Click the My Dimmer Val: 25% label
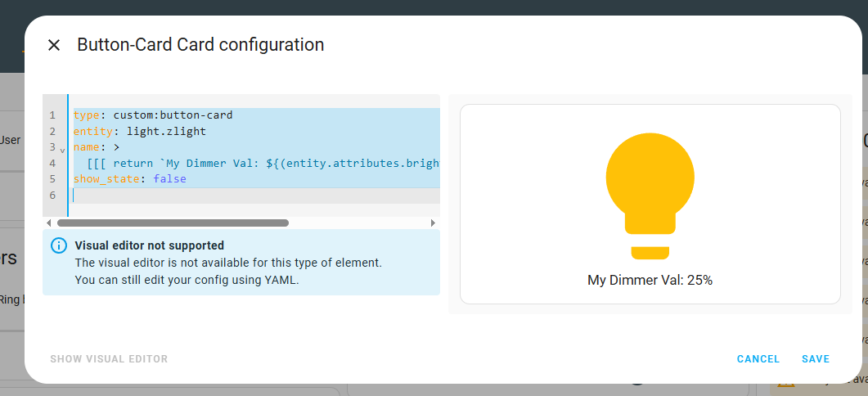 click(x=650, y=281)
